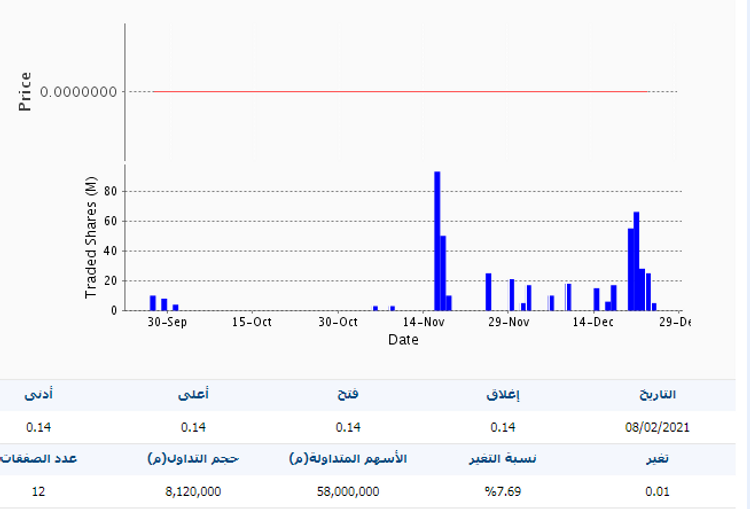Select the 0.01 change value
750x509 pixels.
(x=657, y=491)
